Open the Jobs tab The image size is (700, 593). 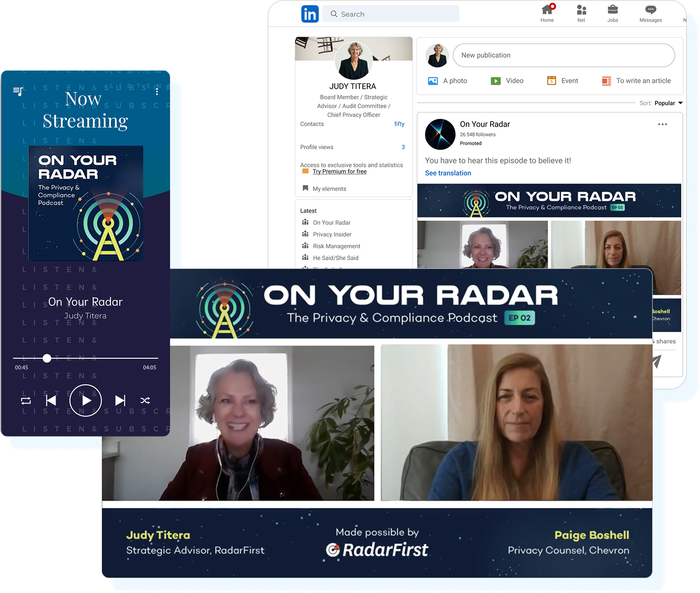613,13
